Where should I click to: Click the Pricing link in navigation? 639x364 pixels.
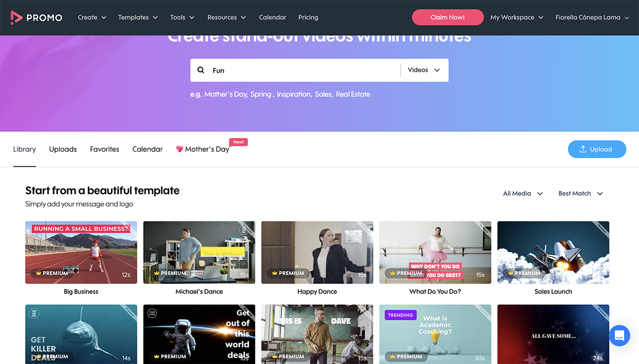click(x=308, y=18)
